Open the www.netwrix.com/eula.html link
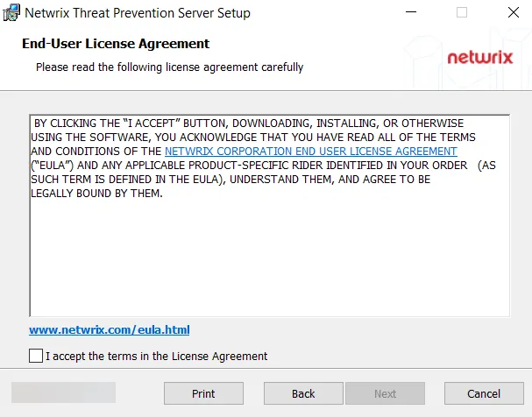Screen dimensions: 532x417 (110, 330)
